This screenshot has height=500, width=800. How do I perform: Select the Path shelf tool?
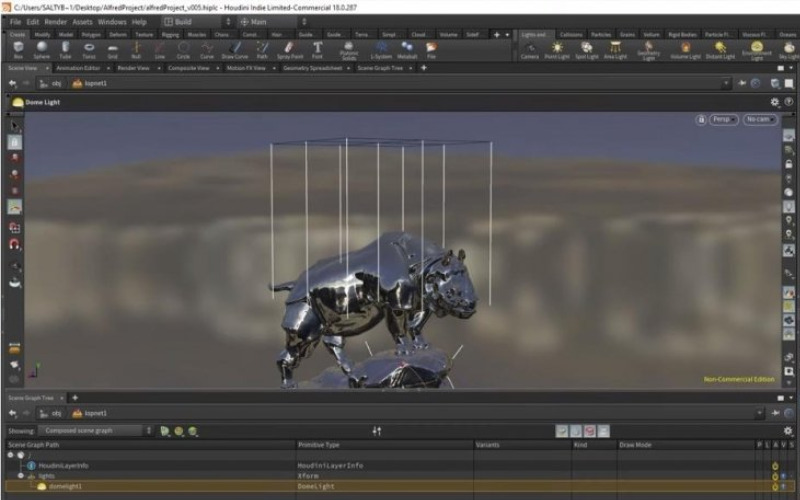tap(262, 50)
